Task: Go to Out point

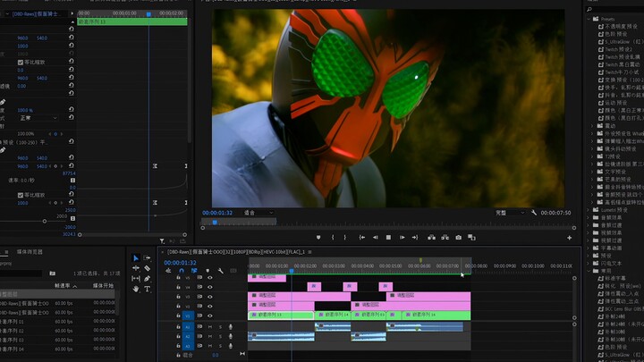Action: click(x=415, y=237)
